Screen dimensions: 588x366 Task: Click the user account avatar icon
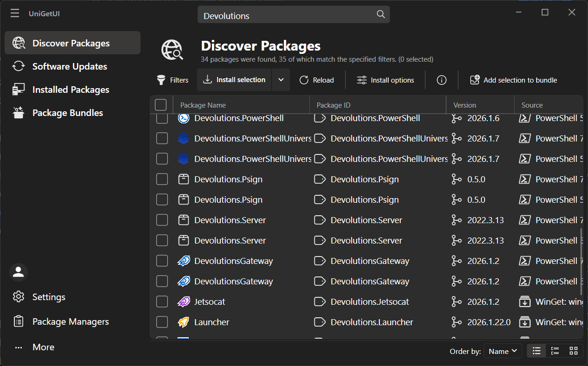pyautogui.click(x=19, y=272)
